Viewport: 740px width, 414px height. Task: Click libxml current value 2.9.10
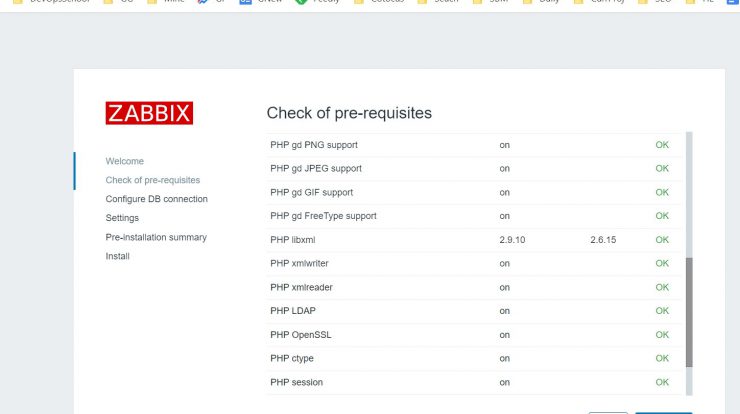512,240
